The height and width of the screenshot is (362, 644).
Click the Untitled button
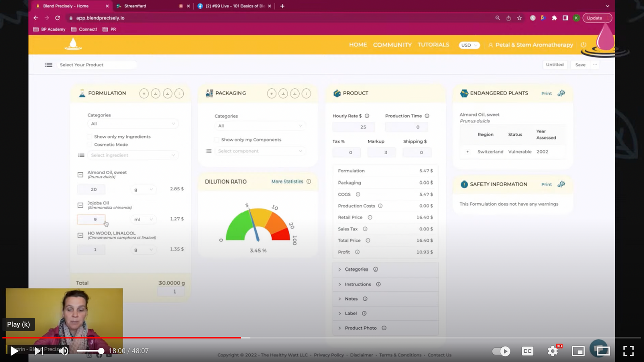pos(555,65)
